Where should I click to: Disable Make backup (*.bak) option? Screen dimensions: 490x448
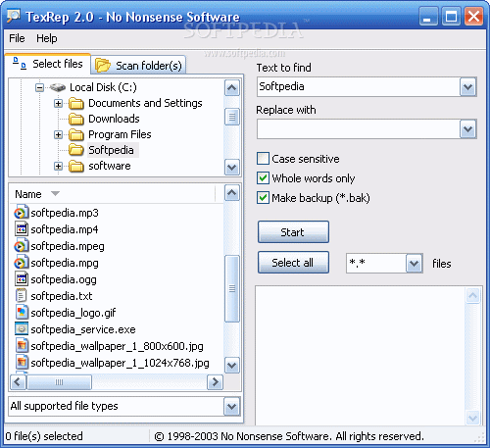[263, 198]
